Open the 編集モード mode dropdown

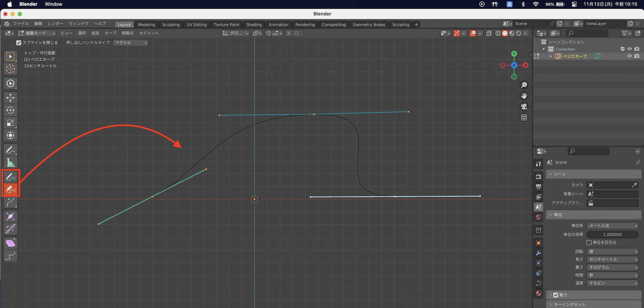pos(37,33)
